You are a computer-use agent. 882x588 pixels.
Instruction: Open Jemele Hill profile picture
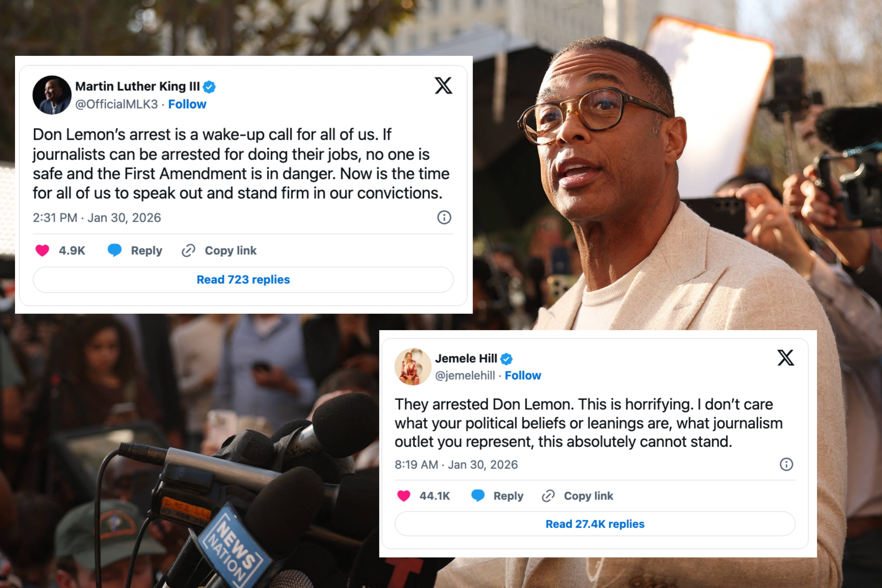[413, 366]
